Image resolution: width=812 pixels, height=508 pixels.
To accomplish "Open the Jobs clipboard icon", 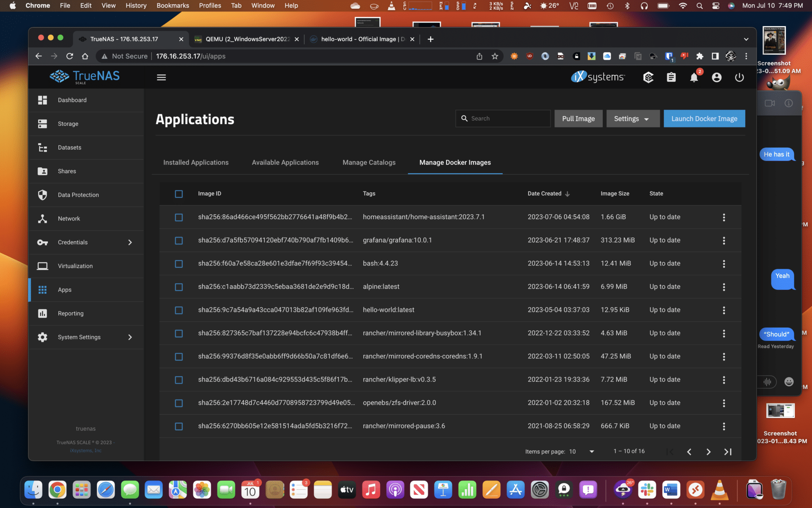I will pyautogui.click(x=671, y=77).
